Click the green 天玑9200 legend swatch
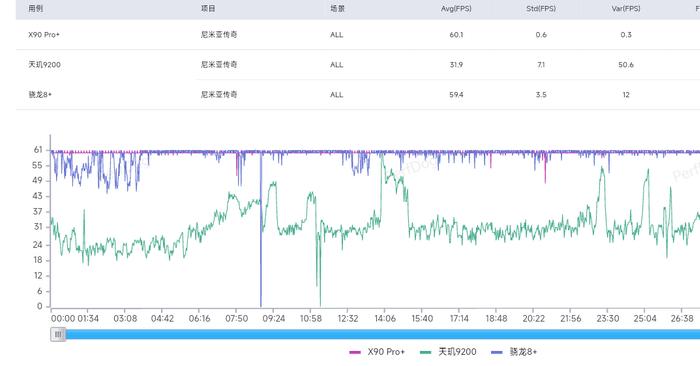 click(x=426, y=352)
